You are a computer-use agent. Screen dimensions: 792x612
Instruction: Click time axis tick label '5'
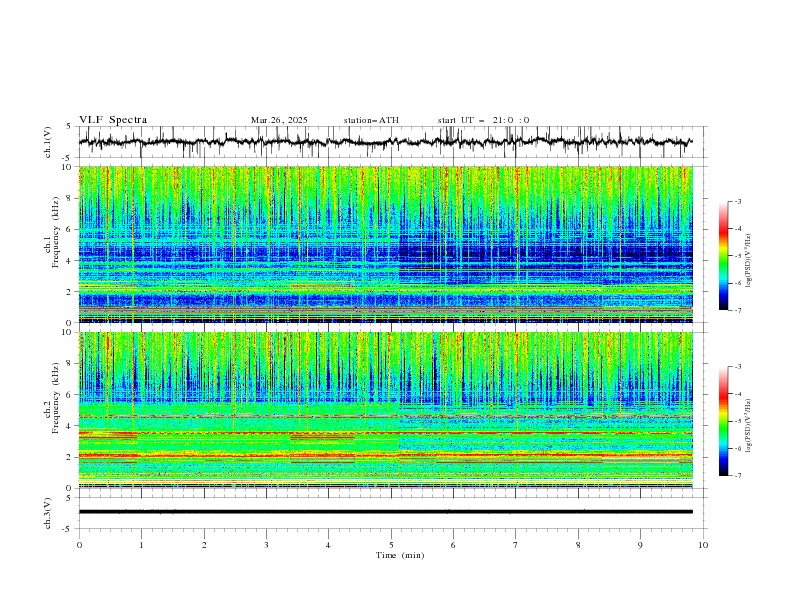tap(391, 545)
